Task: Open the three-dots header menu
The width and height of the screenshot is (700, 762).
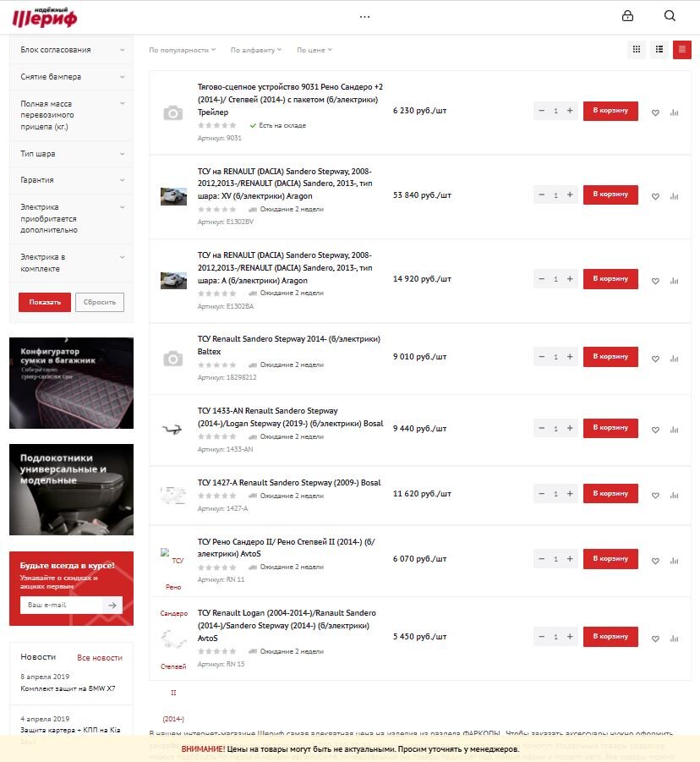Action: coord(365,17)
